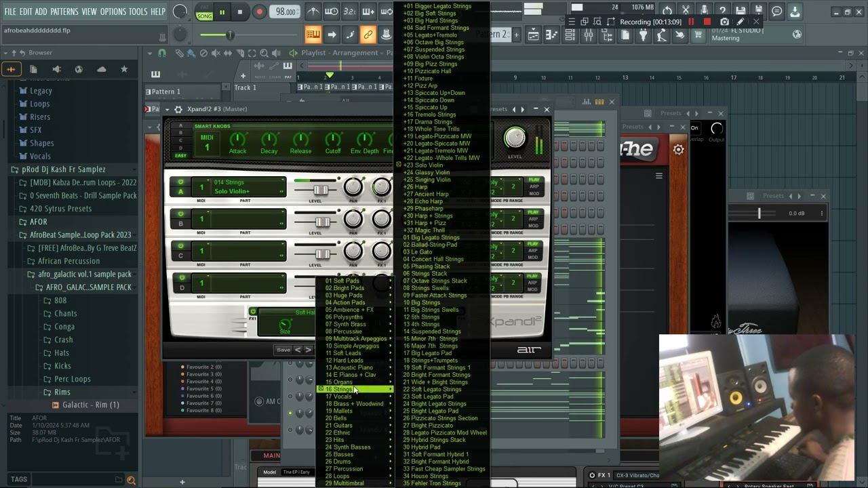Click the floppy disk save icon
This screenshot has height=488, width=868.
click(741, 11)
